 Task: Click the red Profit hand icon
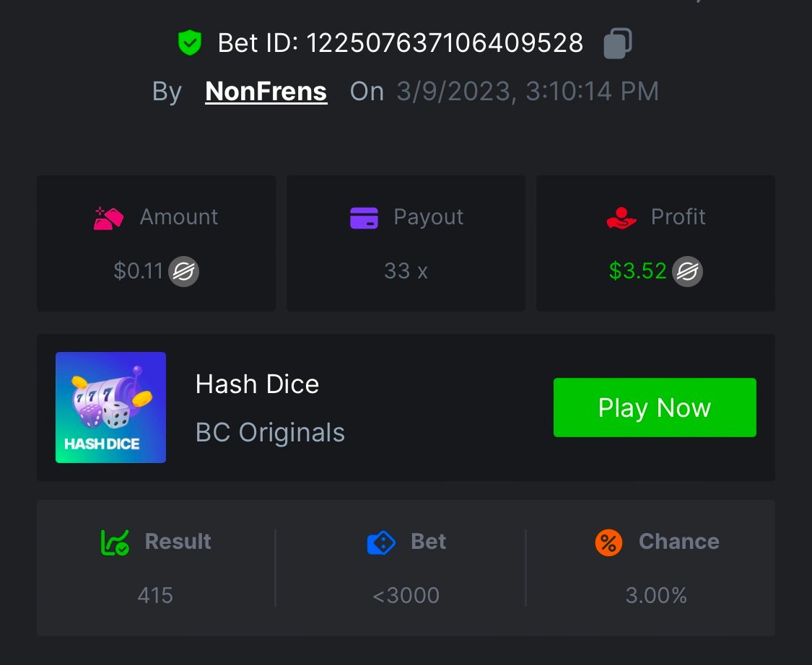621,217
